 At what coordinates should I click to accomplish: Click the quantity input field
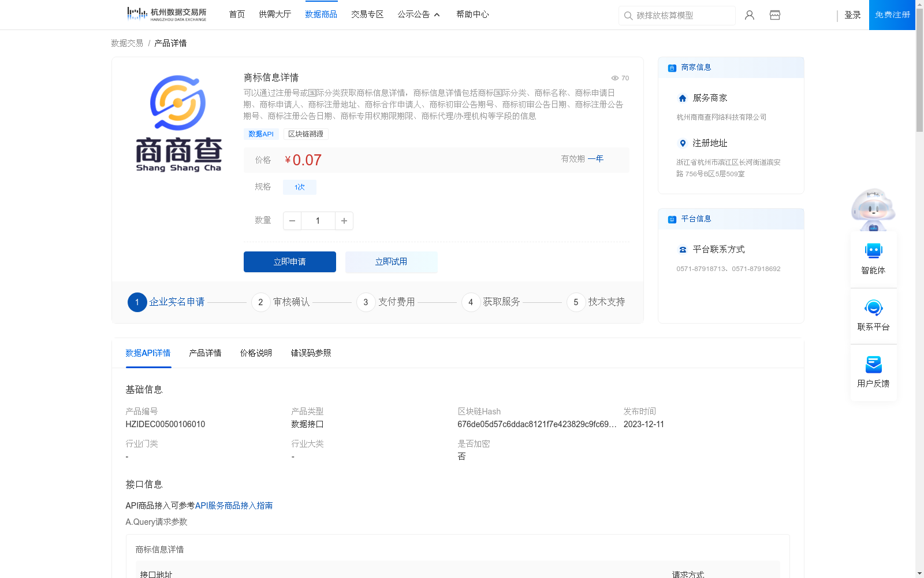(x=318, y=221)
